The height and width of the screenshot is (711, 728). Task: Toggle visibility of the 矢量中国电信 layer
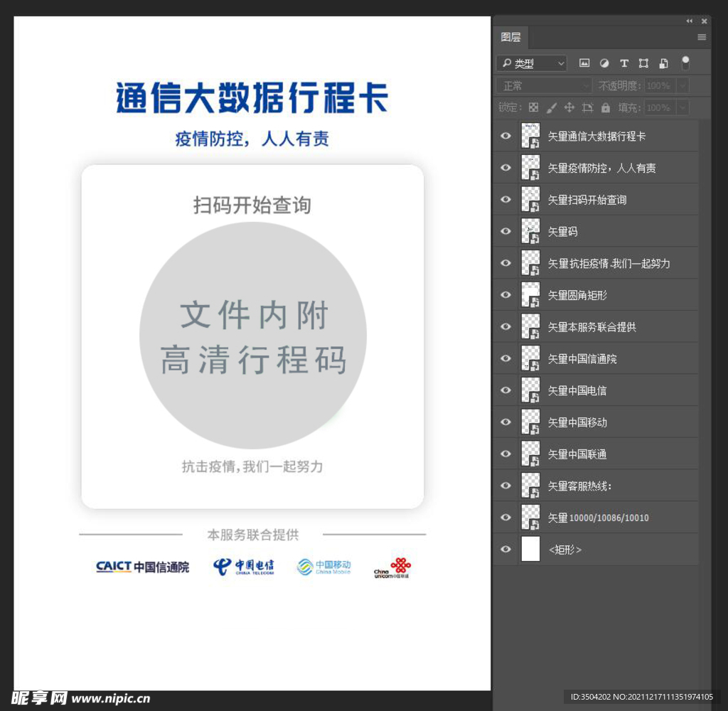[505, 390]
